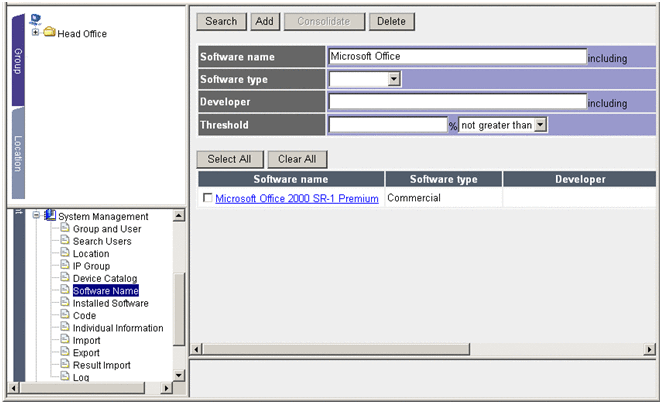Click the results pane horizontal scrollbar thumb
The image size is (663, 405).
[x=336, y=349]
